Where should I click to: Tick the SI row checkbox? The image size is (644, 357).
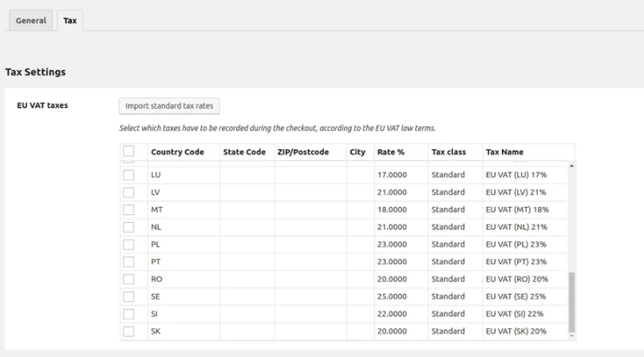click(x=128, y=314)
